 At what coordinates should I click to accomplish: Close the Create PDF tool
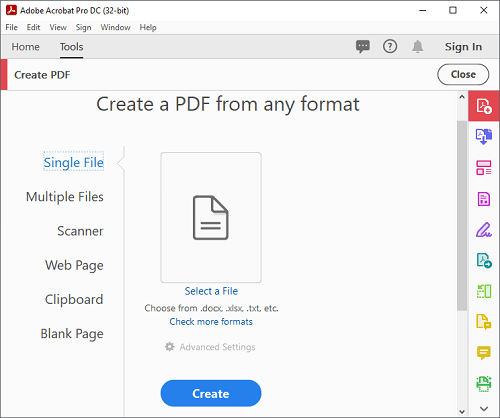pyautogui.click(x=463, y=74)
